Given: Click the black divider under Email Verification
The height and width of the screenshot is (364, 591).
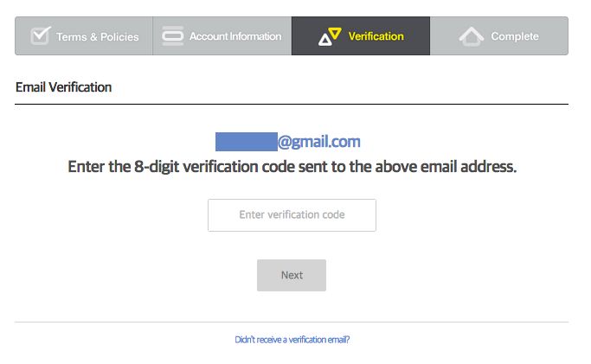Looking at the screenshot, I should 292,104.
